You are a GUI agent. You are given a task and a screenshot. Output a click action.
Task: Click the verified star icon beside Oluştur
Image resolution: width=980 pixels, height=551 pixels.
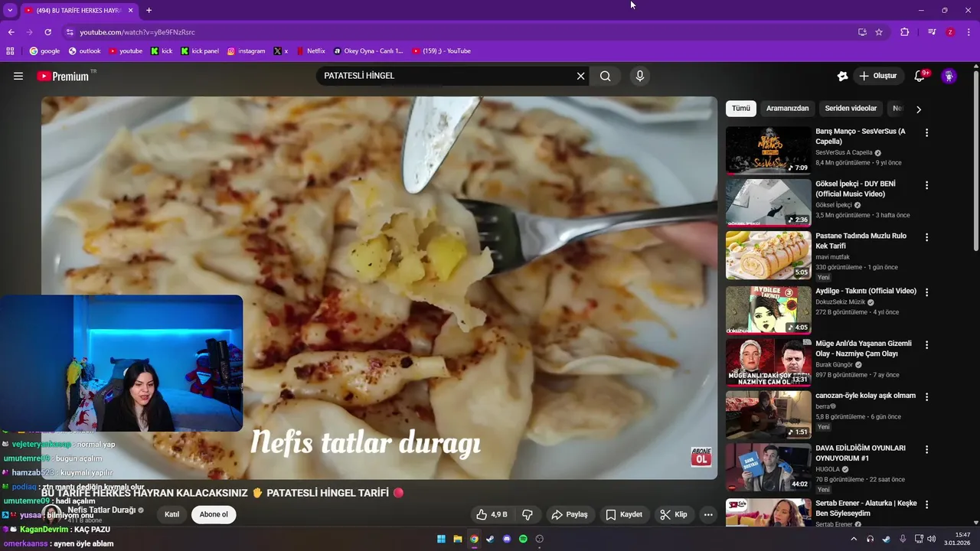click(x=842, y=76)
